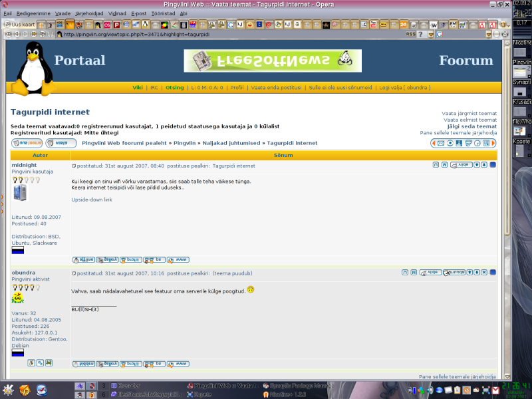Screen dimensions: 532x399
Task: Open the closed tabs trash can
Action: click(x=503, y=25)
